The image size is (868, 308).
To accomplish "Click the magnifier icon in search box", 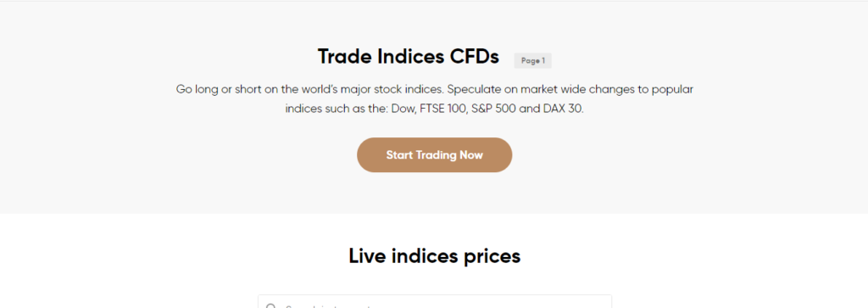I will pyautogui.click(x=270, y=305).
